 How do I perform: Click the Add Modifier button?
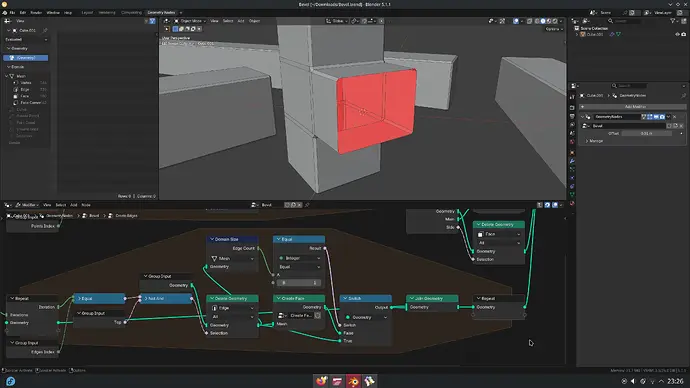[x=632, y=107]
